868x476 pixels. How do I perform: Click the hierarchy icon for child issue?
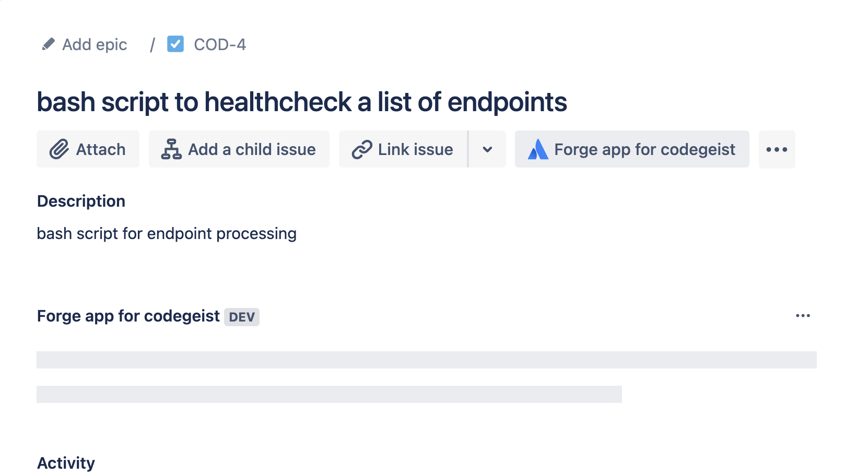tap(171, 150)
